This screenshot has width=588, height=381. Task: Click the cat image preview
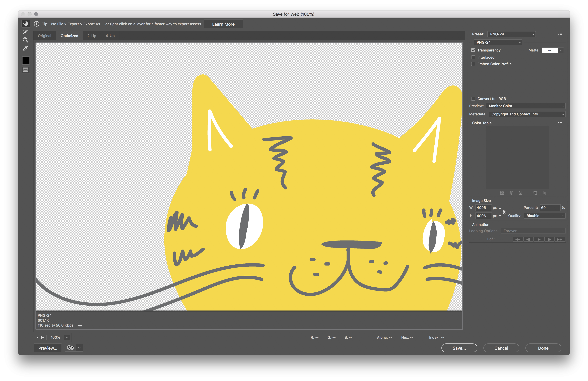tap(249, 177)
